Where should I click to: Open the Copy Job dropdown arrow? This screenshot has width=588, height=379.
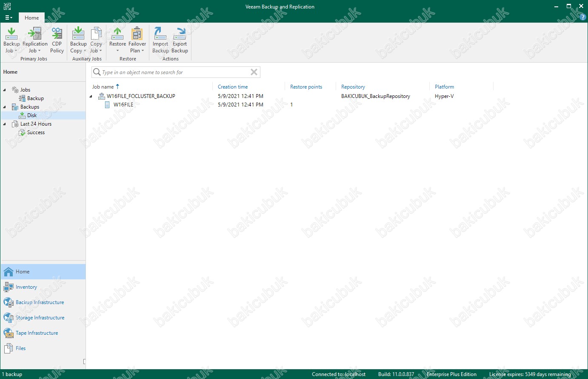click(100, 51)
